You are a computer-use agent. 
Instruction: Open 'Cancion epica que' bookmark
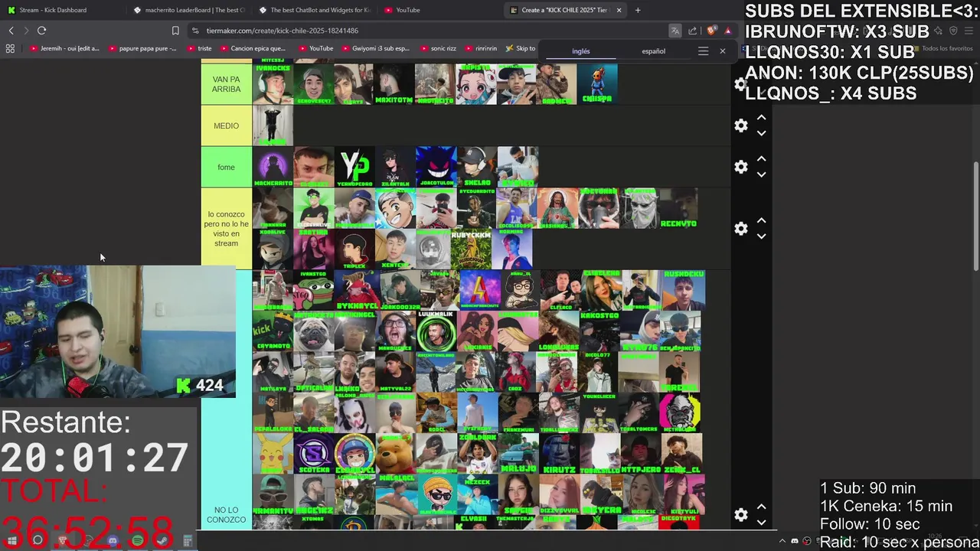pyautogui.click(x=252, y=48)
